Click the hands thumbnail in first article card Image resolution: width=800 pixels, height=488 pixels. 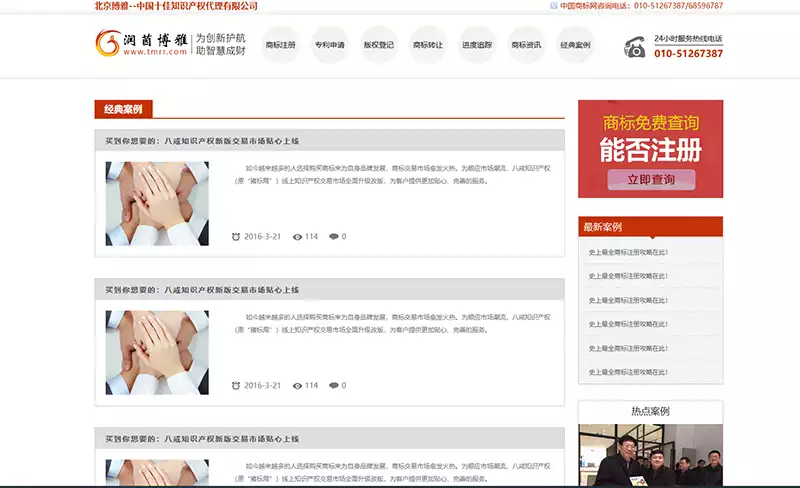click(x=157, y=204)
